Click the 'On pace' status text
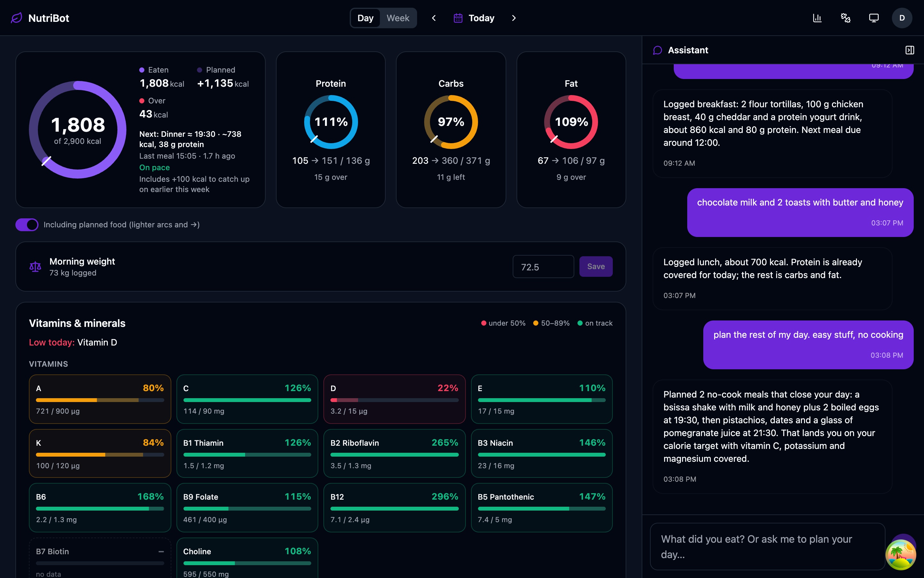This screenshot has height=578, width=924. coord(154,167)
